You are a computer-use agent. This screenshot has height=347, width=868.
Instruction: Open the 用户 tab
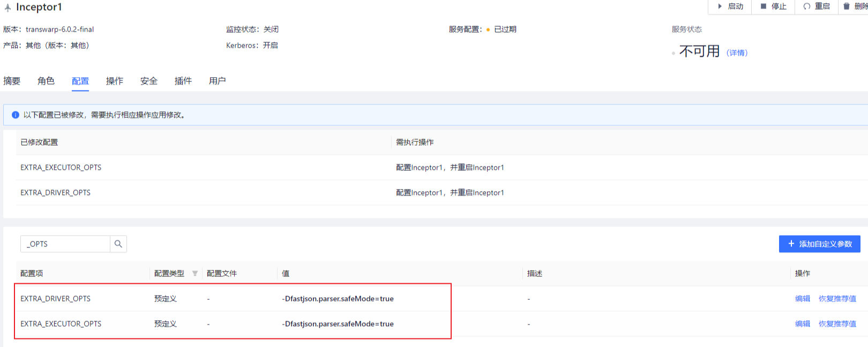point(218,81)
